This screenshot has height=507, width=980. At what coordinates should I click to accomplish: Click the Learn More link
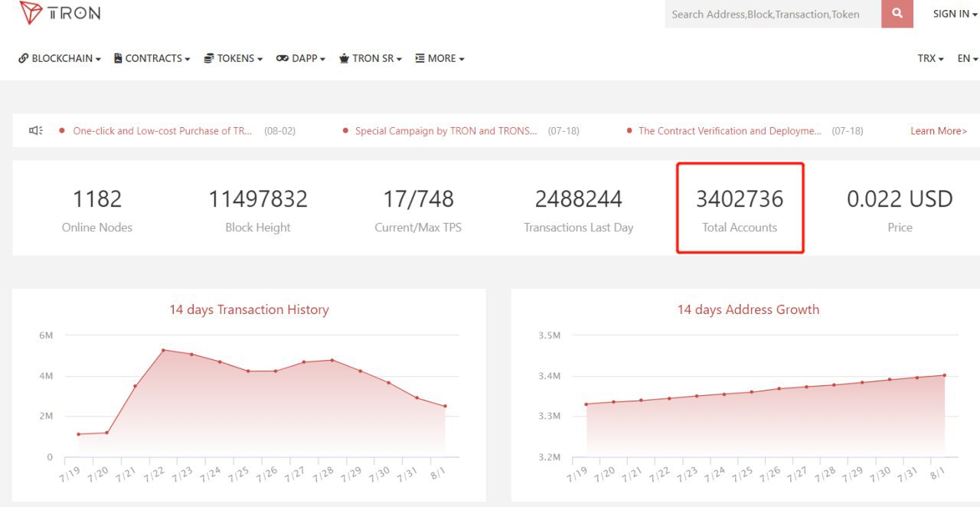pyautogui.click(x=939, y=131)
